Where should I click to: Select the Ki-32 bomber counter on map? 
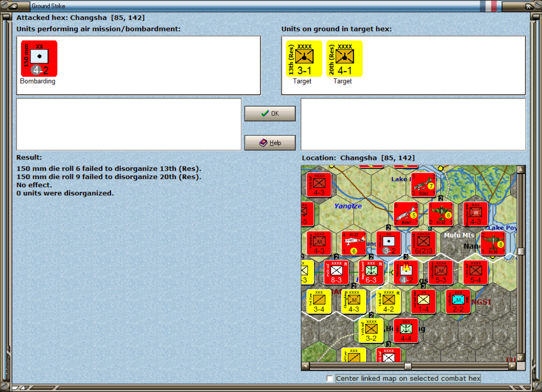441,214
